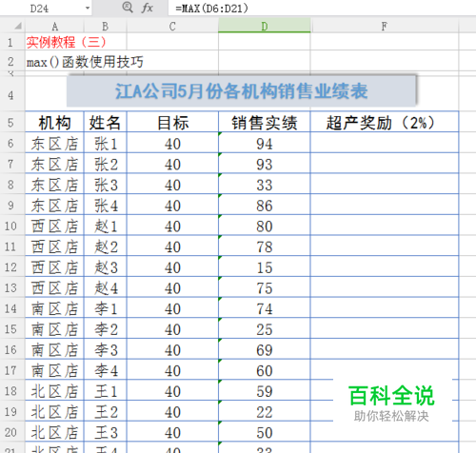
Task: Click the red 实例教程（三）cell
Action: click(x=66, y=42)
